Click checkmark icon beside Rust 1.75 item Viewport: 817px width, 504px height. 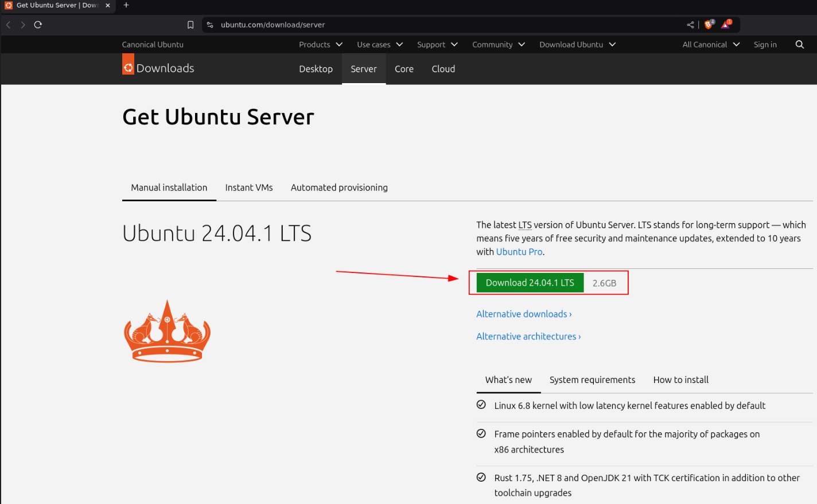point(481,477)
